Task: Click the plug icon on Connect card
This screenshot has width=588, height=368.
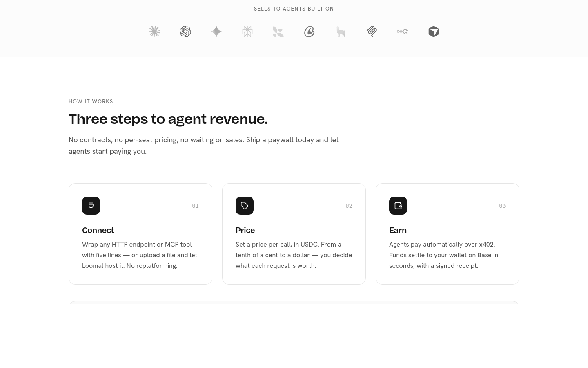Action: [91, 206]
